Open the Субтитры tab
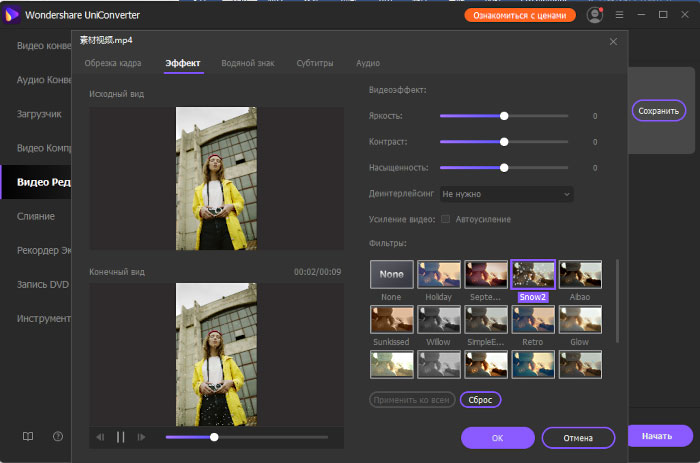 pyautogui.click(x=315, y=63)
